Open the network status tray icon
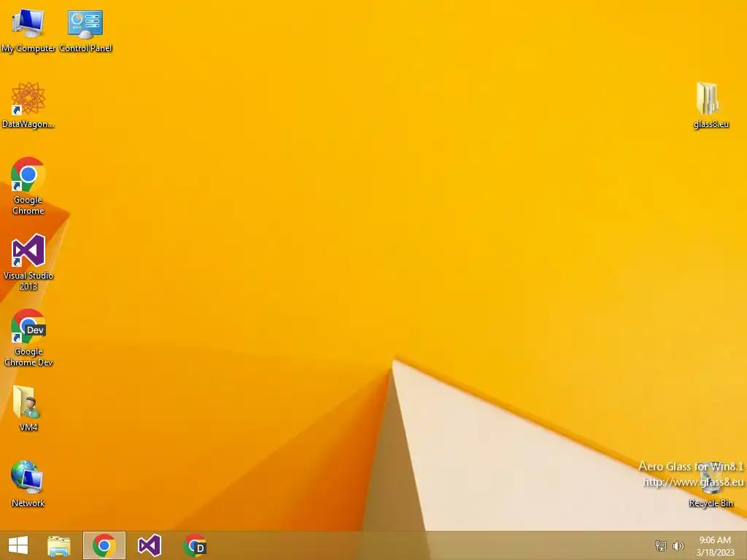 (661, 545)
